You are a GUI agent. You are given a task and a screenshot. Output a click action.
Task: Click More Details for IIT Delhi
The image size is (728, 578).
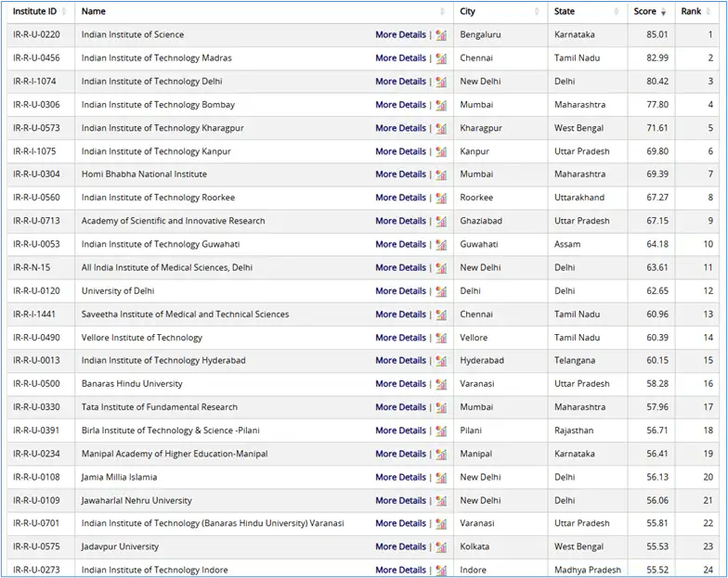pyautogui.click(x=401, y=82)
